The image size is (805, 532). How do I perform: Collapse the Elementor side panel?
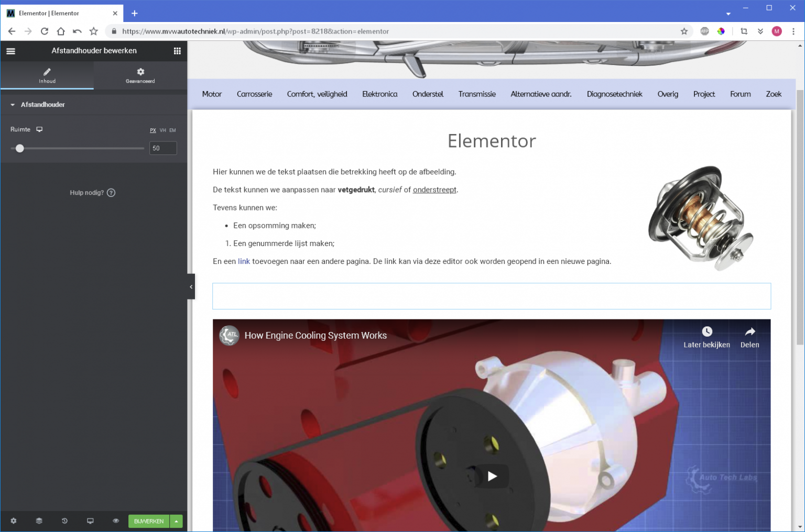pyautogui.click(x=191, y=286)
